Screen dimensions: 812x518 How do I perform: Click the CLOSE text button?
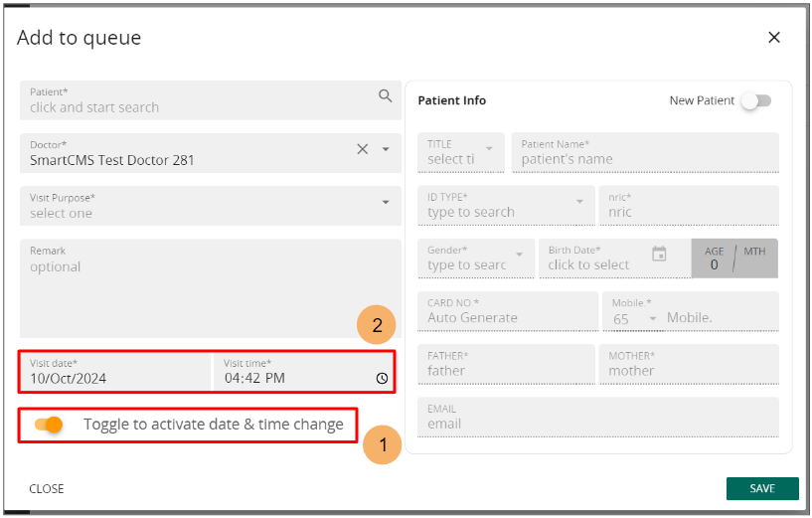(x=47, y=489)
